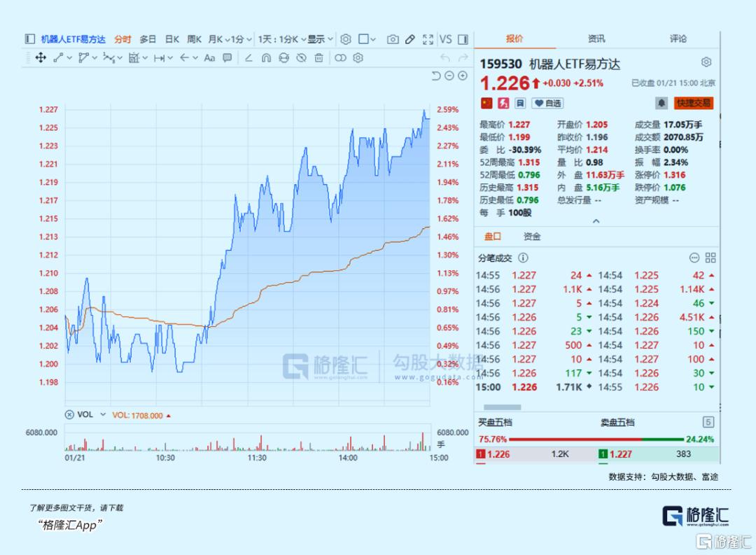The image size is (756, 555).
Task: Select the pencil drawing icon in top toolbar
Action: click(410, 39)
